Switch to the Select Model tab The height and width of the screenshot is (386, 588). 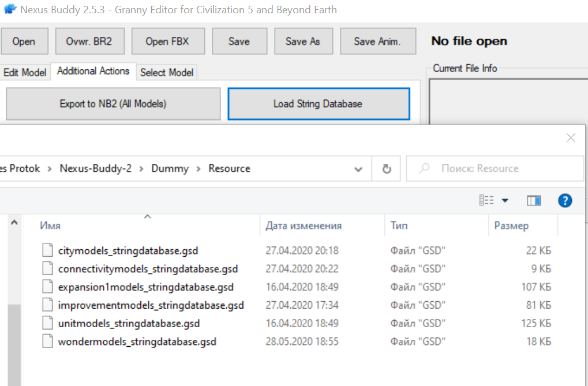pos(167,72)
